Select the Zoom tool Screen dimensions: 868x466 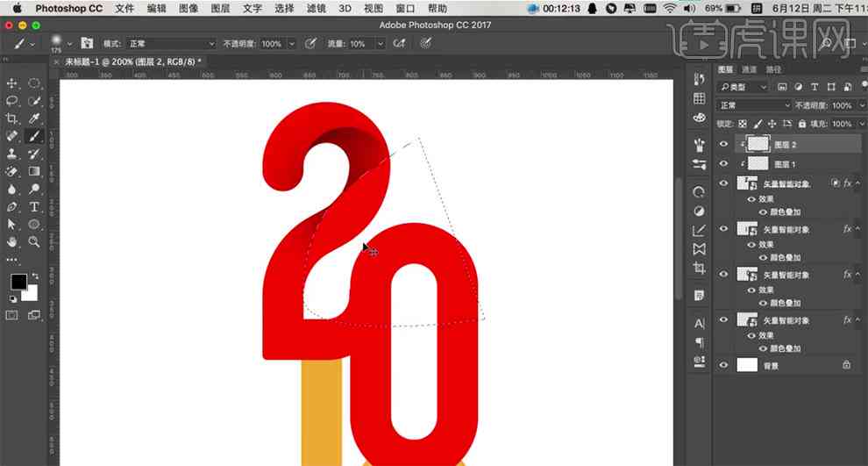pyautogui.click(x=34, y=241)
